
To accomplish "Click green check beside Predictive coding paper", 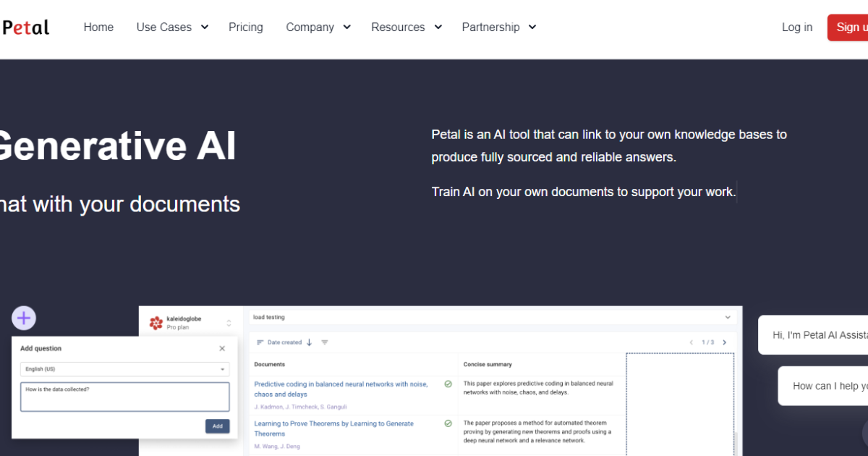I will tap(448, 384).
